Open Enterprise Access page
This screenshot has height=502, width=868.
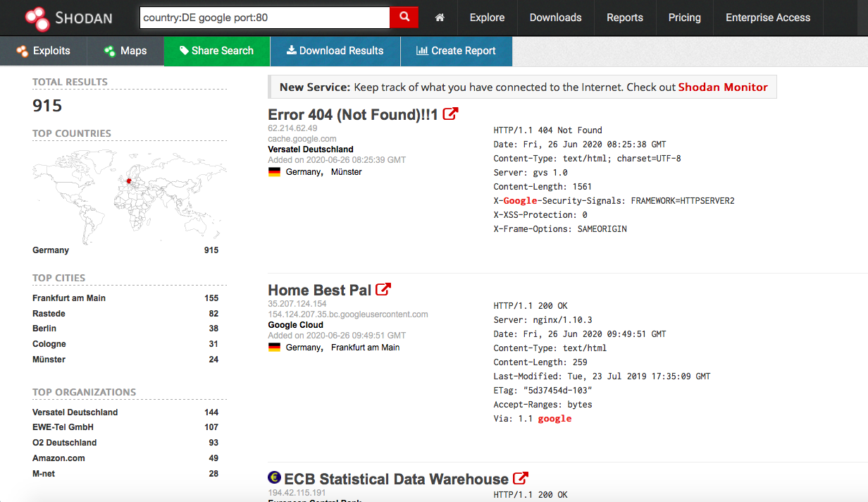(768, 18)
